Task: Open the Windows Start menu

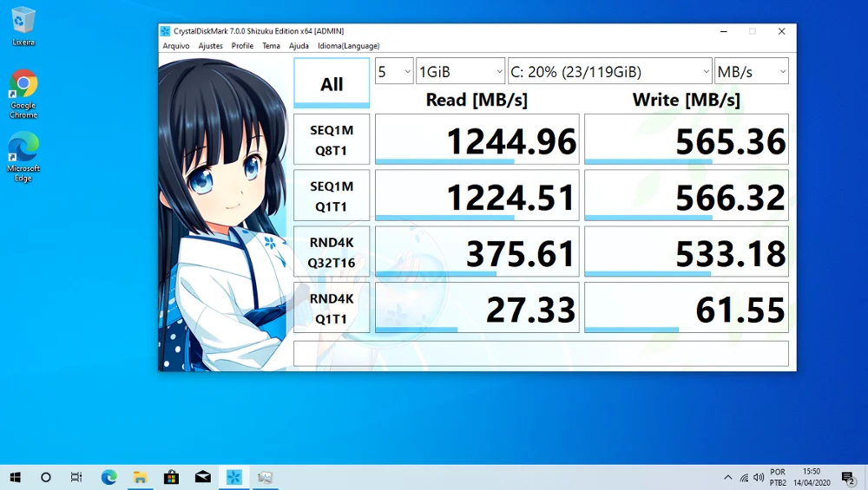Action: (16, 477)
